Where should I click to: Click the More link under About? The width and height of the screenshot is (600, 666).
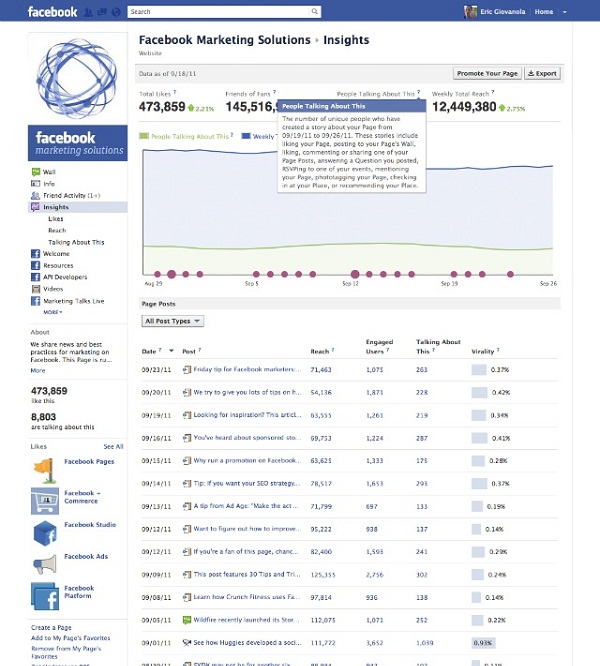coord(38,370)
